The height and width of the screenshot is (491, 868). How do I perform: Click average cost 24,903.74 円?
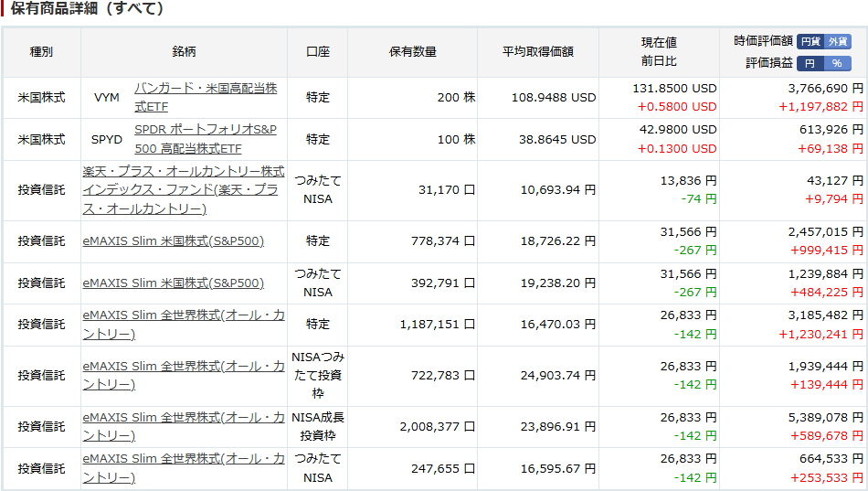pos(558,376)
